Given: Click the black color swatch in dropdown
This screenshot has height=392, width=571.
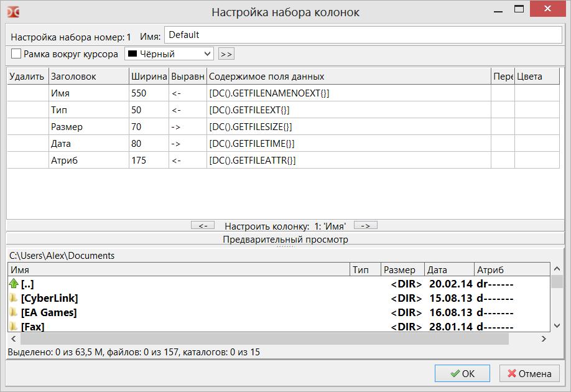Looking at the screenshot, I should [x=132, y=54].
